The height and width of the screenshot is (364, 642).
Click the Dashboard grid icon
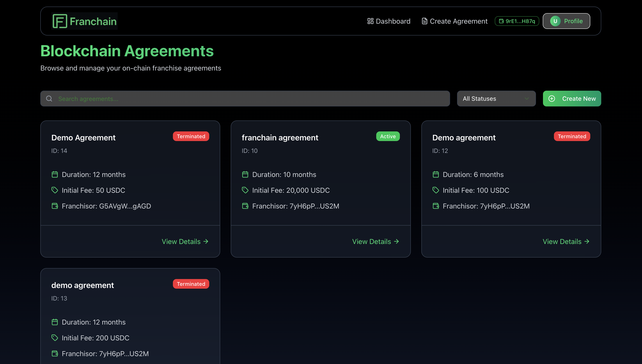click(x=370, y=21)
